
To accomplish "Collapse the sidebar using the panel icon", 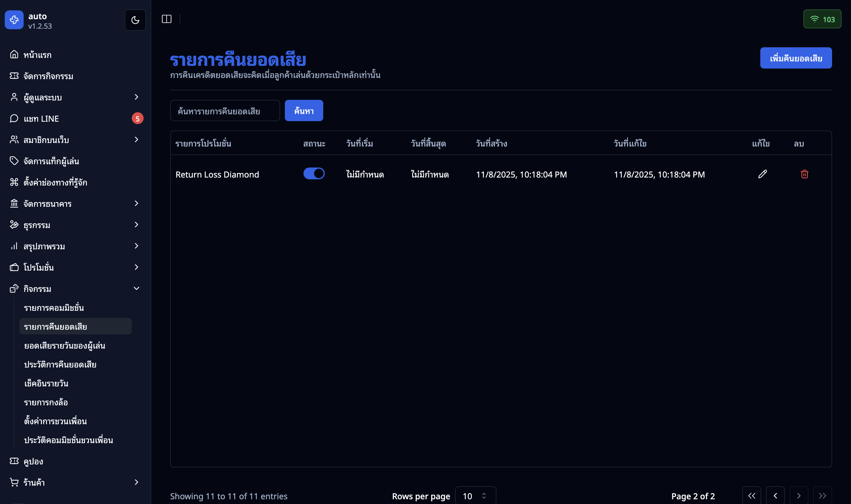I will (167, 19).
